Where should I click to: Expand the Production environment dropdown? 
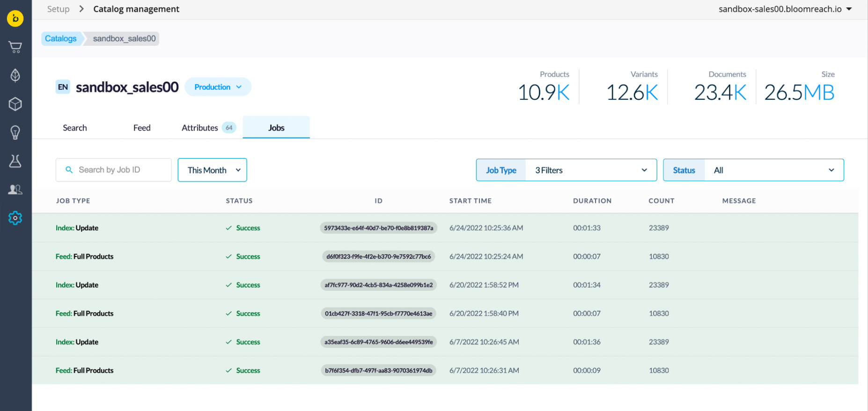tap(218, 87)
